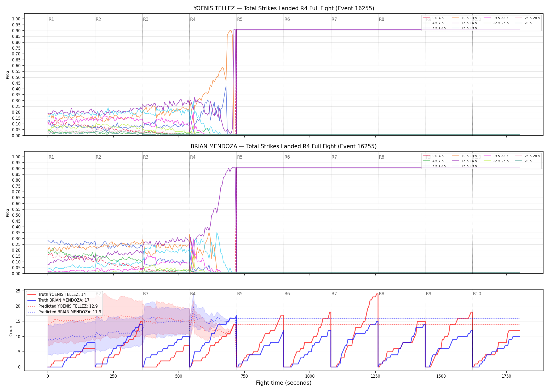Click 'Prob' y-axis label of Mendoza chart
Viewport: 549px width, 392px height.
tap(8, 213)
